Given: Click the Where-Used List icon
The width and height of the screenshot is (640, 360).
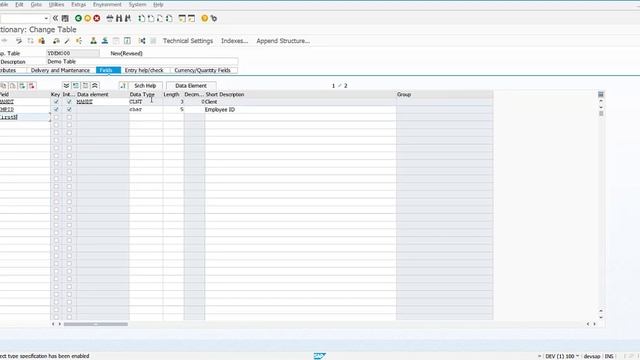Looking at the screenshot, I should point(79,41).
